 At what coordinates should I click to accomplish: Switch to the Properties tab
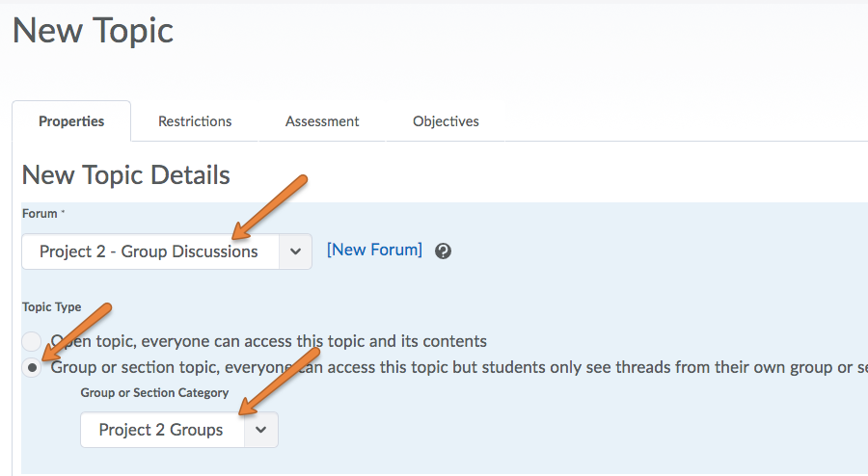pyautogui.click(x=71, y=121)
